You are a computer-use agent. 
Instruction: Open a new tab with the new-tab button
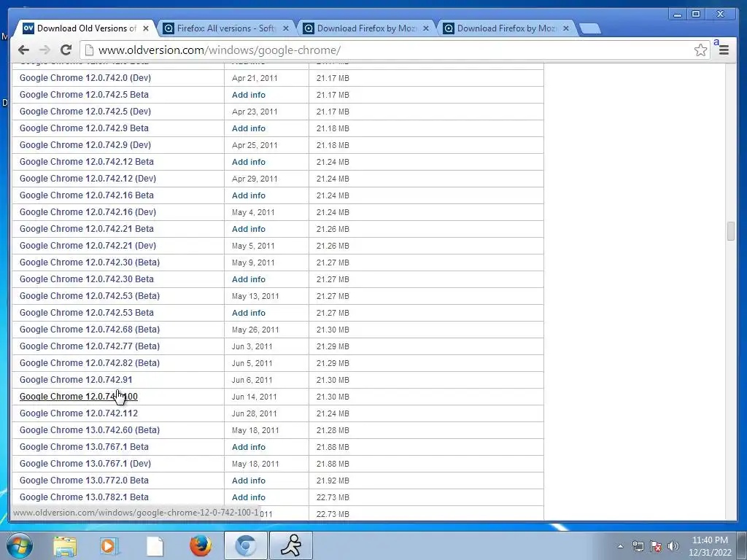(591, 28)
